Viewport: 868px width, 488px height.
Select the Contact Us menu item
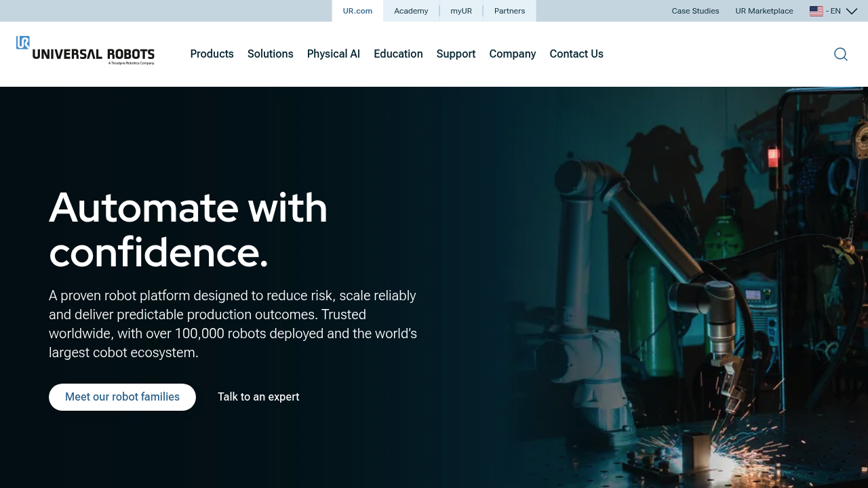(576, 54)
